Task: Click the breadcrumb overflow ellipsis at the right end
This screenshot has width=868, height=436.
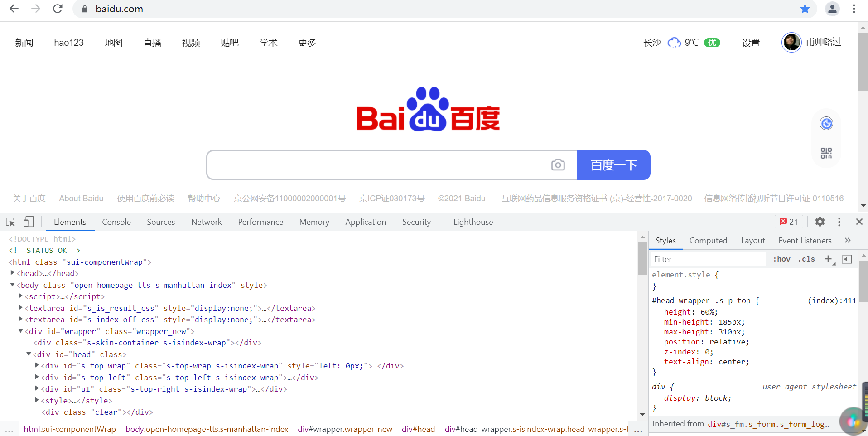Action: 638,430
